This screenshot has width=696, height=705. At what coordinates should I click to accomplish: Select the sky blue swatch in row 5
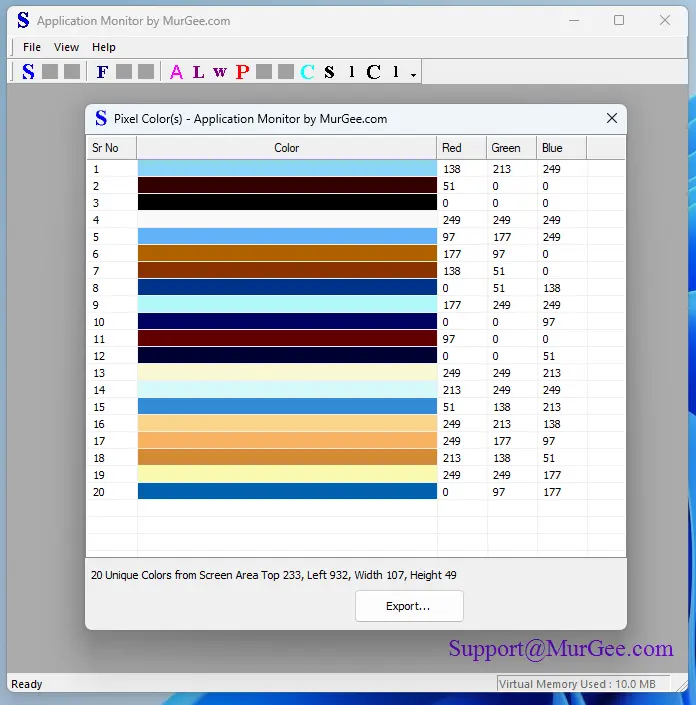[x=287, y=236]
